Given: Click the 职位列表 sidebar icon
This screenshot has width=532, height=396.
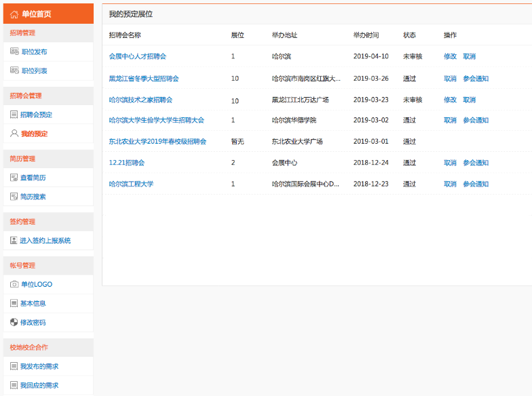Looking at the screenshot, I should click(14, 71).
